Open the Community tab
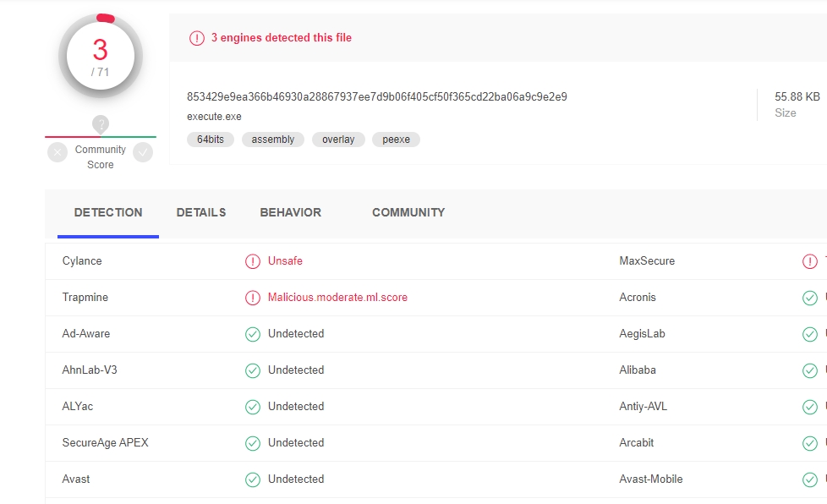Image resolution: width=827 pixels, height=504 pixels. point(408,213)
